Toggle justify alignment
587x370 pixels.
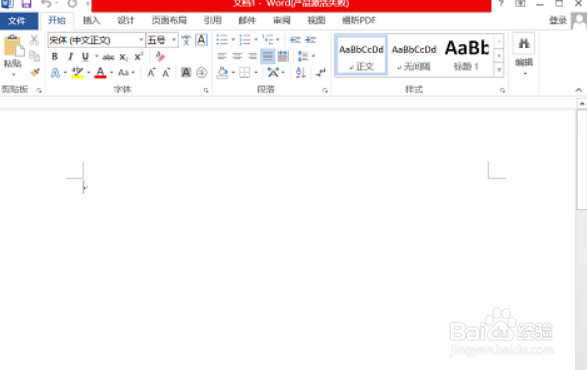pos(267,57)
